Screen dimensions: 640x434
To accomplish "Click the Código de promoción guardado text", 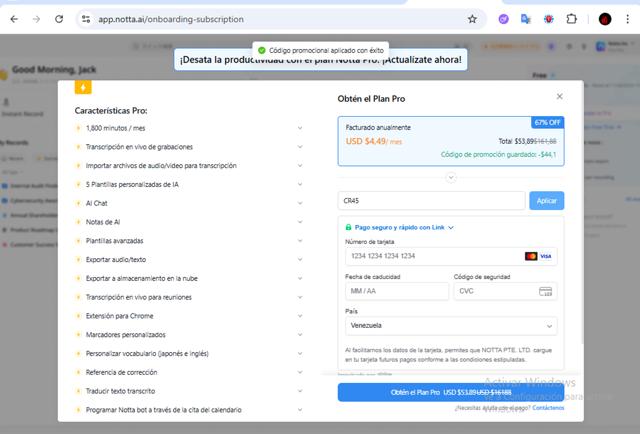I will click(498, 154).
